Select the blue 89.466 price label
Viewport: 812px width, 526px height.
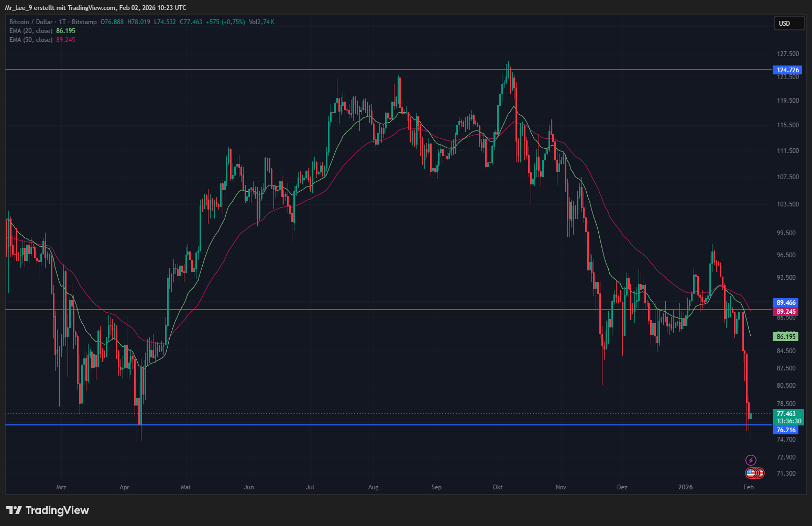coord(786,303)
